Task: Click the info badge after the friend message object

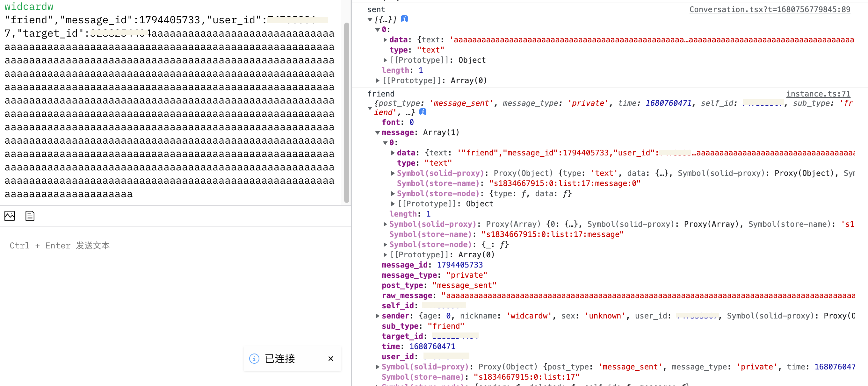Action: [x=423, y=112]
